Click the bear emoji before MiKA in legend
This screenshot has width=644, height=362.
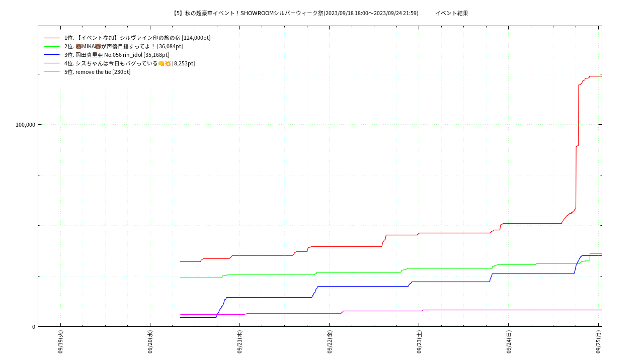click(78, 46)
